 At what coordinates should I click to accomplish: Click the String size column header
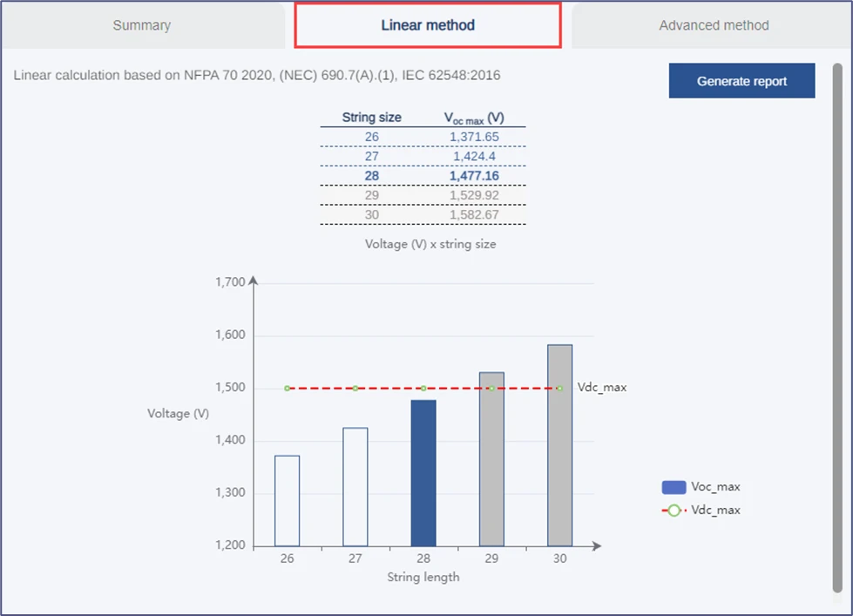point(372,117)
